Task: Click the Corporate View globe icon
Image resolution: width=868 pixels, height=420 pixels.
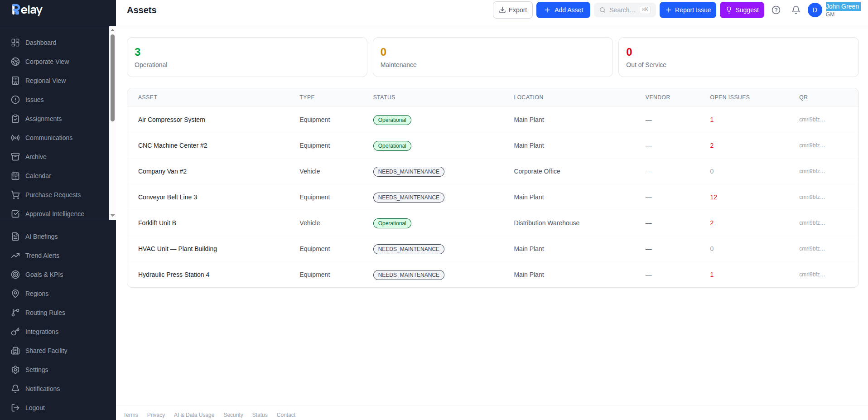Action: 15,62
